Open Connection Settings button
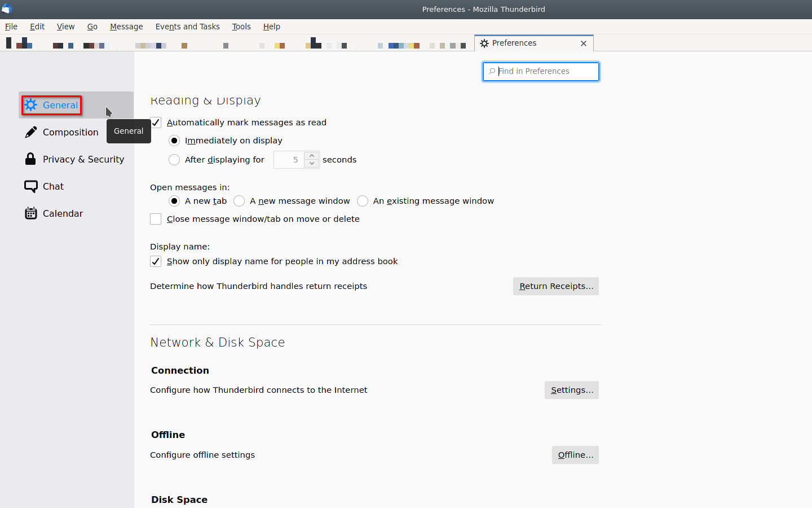 tap(571, 390)
